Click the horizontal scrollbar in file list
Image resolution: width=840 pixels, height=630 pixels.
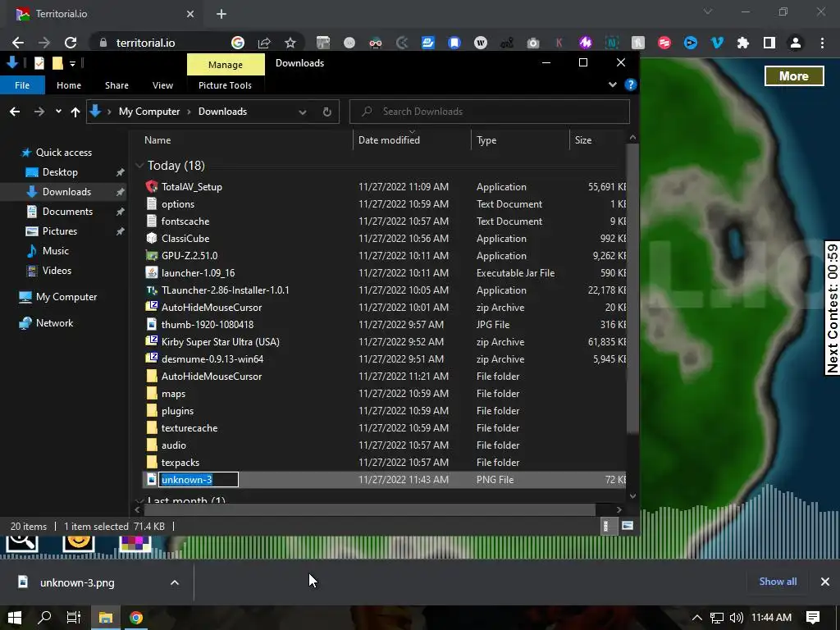click(x=370, y=509)
